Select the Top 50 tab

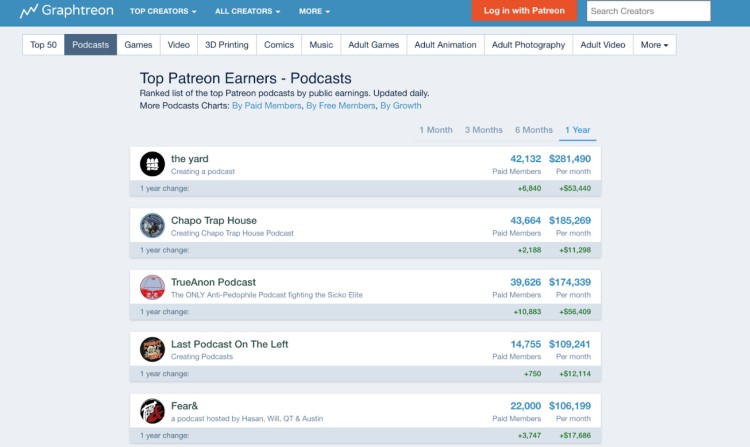click(x=44, y=45)
